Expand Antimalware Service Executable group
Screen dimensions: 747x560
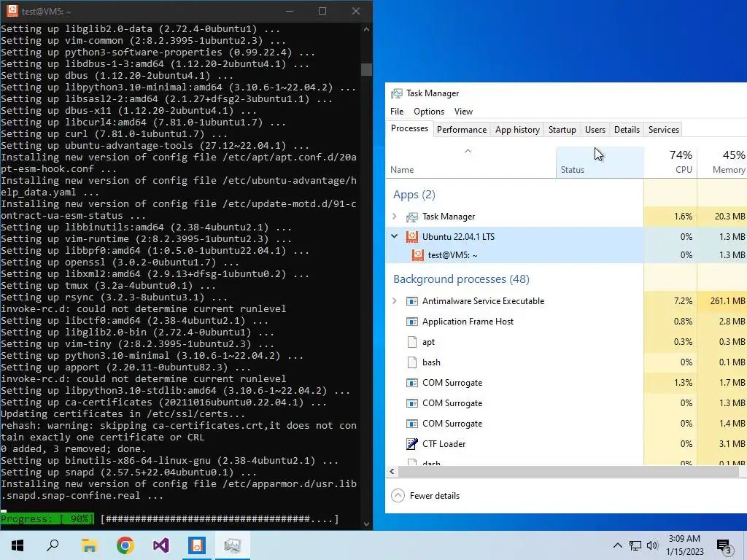coord(395,301)
